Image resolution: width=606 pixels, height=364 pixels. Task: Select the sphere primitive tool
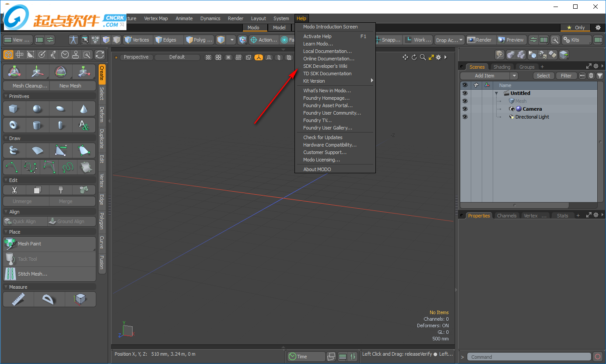(x=37, y=109)
